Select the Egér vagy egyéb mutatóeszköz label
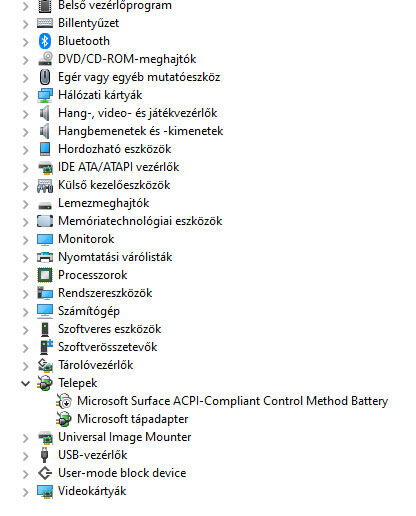 (x=139, y=77)
